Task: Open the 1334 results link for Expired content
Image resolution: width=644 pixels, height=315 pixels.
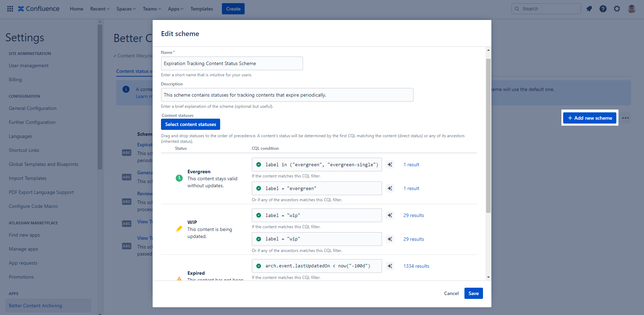Action: click(x=416, y=266)
